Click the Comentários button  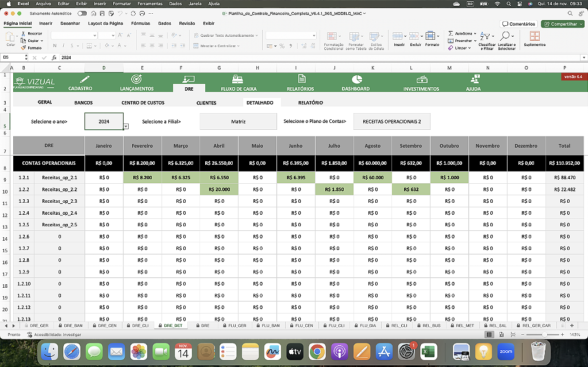[519, 24]
